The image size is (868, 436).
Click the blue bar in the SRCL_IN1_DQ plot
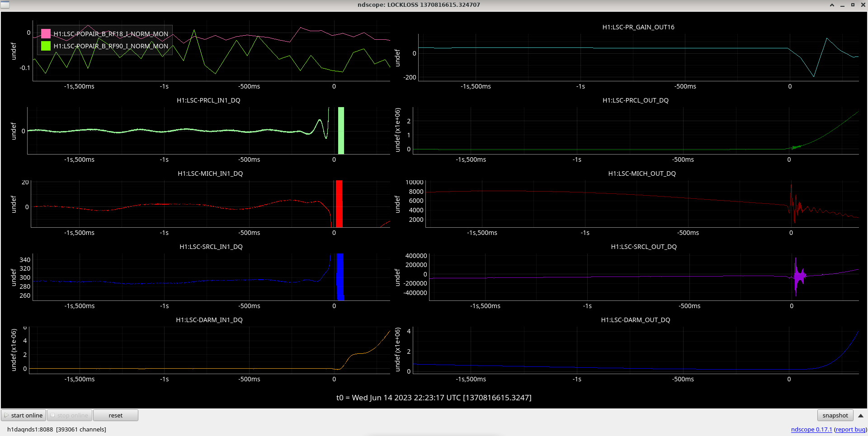340,277
